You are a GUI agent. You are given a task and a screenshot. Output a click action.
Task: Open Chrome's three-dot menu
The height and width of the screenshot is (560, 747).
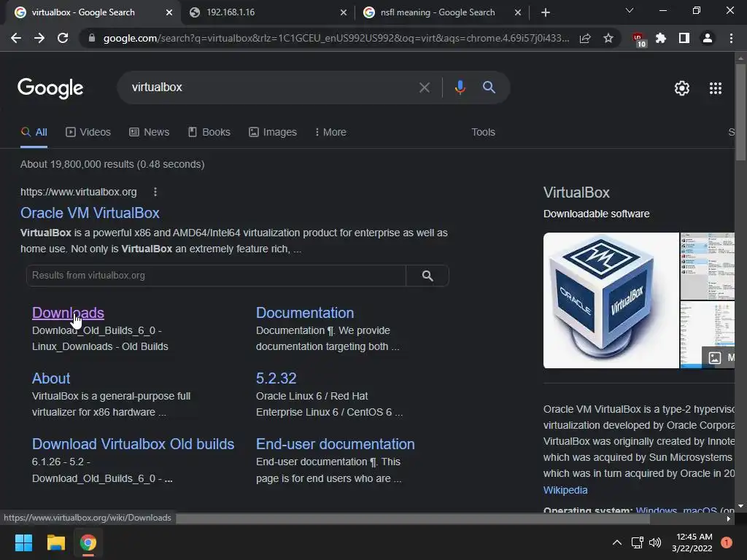(x=731, y=38)
